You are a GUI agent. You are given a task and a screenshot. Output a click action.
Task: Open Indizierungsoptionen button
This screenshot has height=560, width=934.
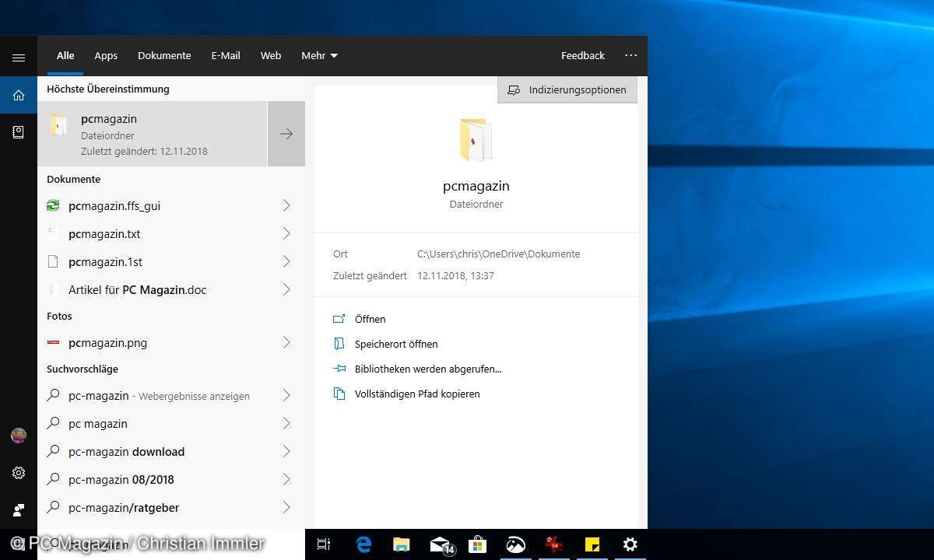(567, 89)
